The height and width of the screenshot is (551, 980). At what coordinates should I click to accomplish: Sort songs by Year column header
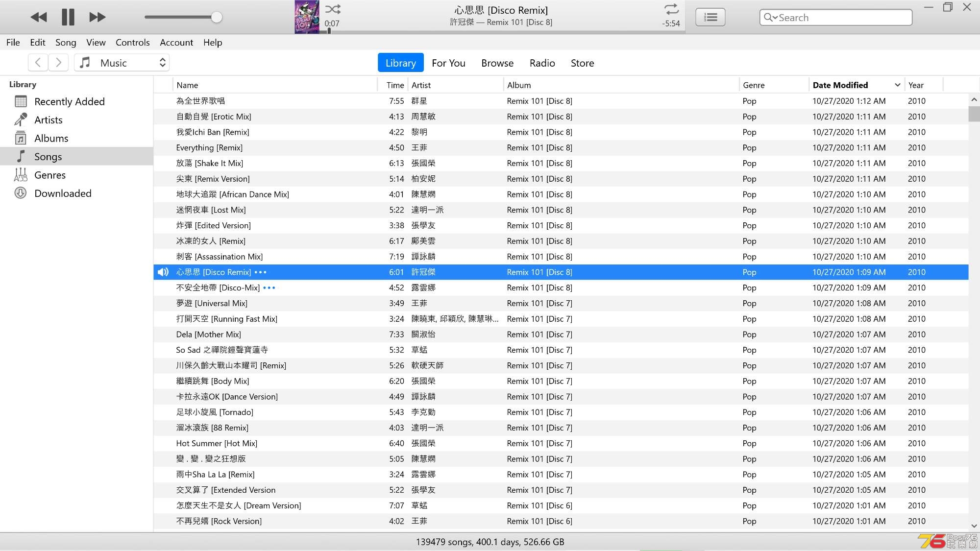pos(924,85)
